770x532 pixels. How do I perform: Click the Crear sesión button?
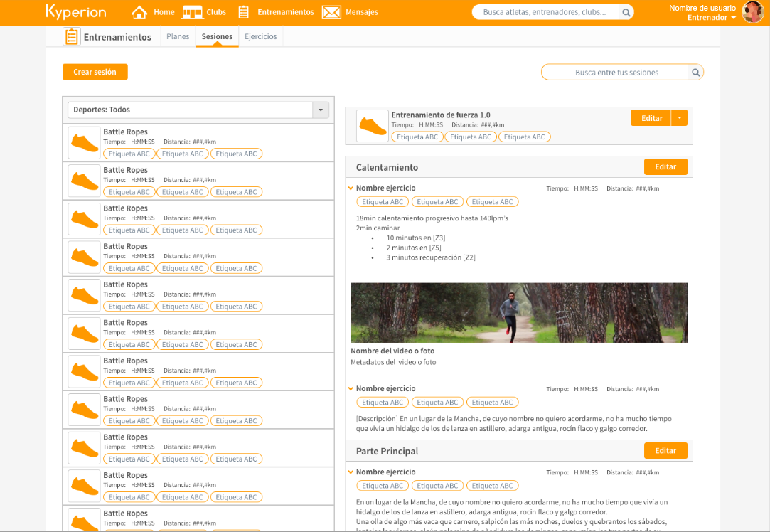[95, 72]
